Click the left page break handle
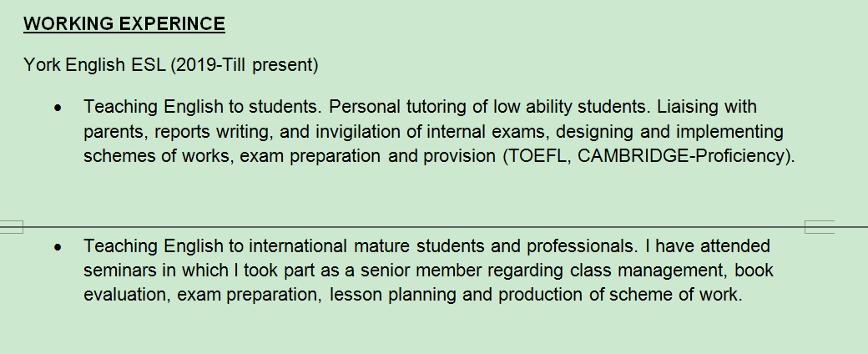Viewport: 868px width, 354px height. [x=11, y=226]
